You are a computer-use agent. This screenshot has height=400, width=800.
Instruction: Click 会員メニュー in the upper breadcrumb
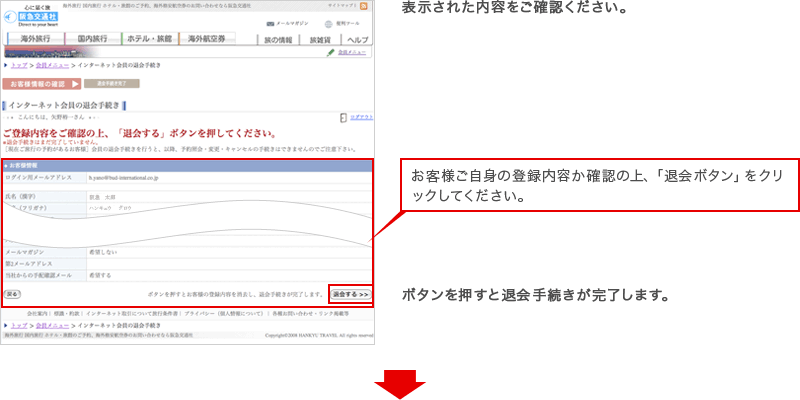coord(52,65)
